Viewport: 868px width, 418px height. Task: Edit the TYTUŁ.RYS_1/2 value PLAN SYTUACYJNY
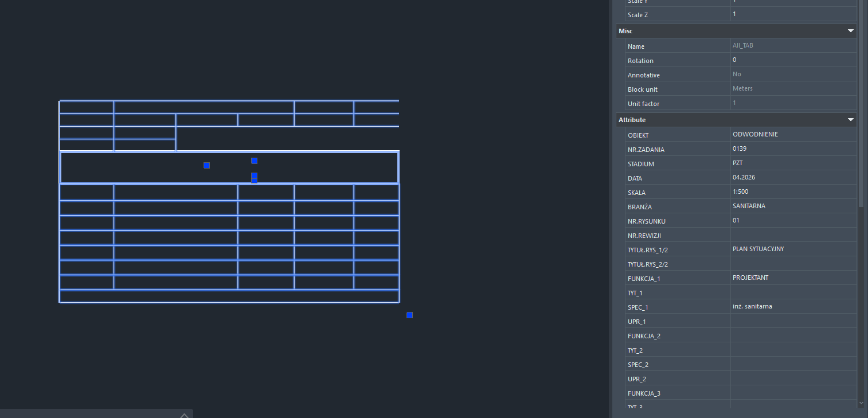point(793,249)
